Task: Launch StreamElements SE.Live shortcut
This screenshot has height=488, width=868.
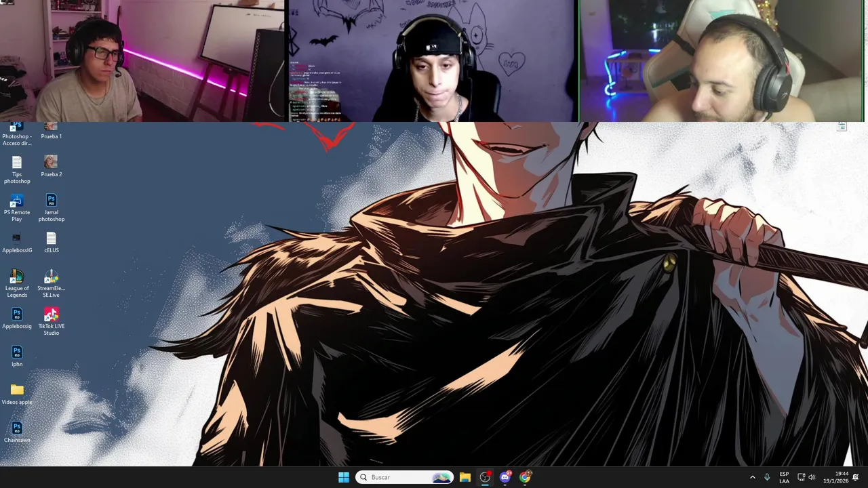Action: (x=51, y=284)
